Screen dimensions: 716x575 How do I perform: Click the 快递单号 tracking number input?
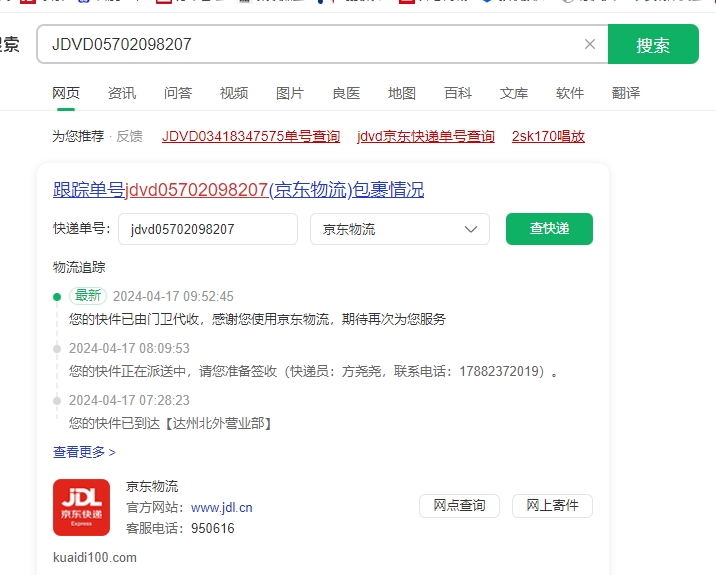[208, 229]
